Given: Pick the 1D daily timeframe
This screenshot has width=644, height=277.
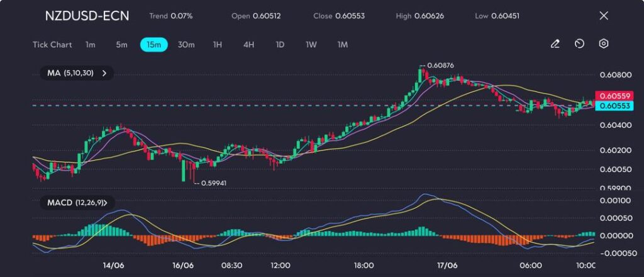Looking at the screenshot, I should click(280, 45).
